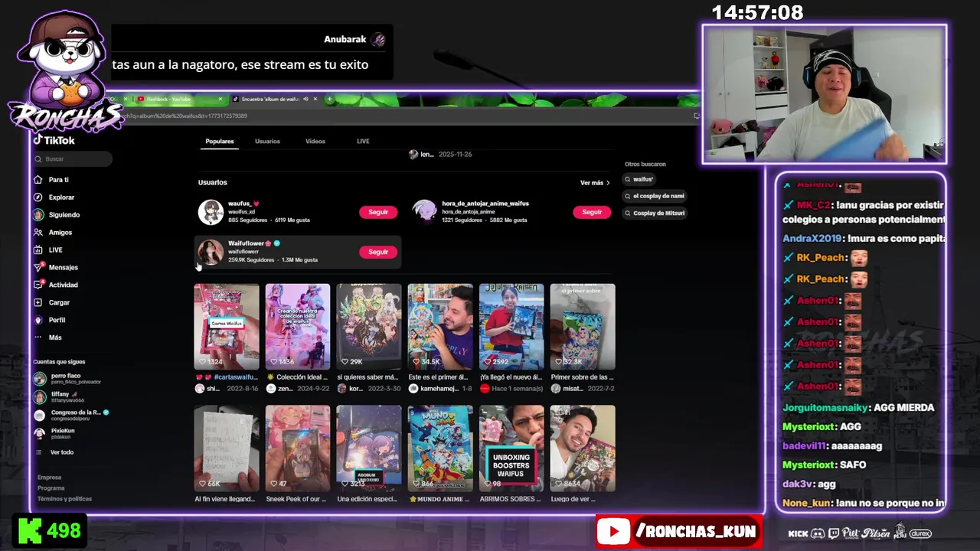Close the TikTok browser tab
The height and width of the screenshot is (551, 980).
pyautogui.click(x=315, y=99)
